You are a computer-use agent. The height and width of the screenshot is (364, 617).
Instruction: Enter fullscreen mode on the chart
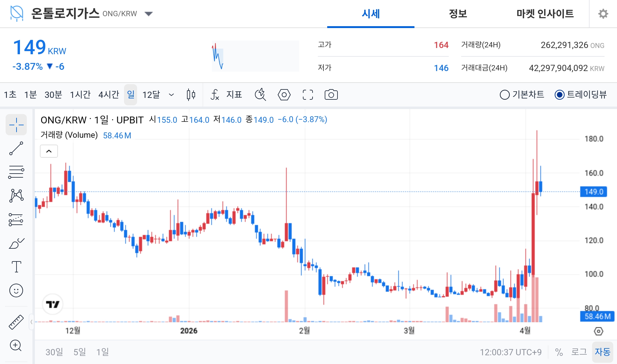click(x=308, y=95)
